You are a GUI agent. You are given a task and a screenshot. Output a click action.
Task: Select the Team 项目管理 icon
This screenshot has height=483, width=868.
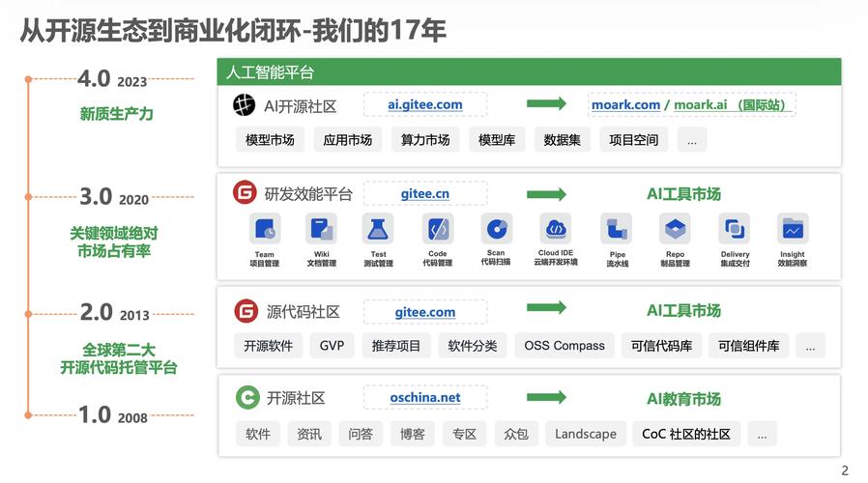pyautogui.click(x=265, y=229)
